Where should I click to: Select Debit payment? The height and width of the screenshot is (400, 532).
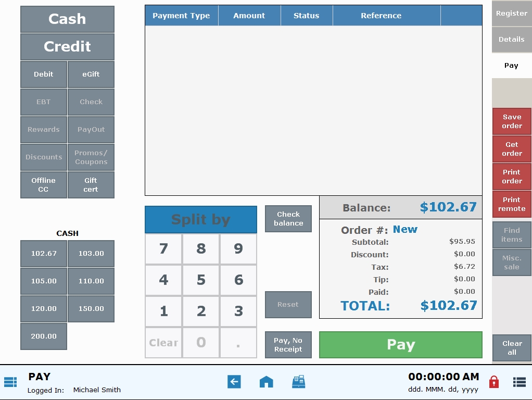(x=43, y=74)
